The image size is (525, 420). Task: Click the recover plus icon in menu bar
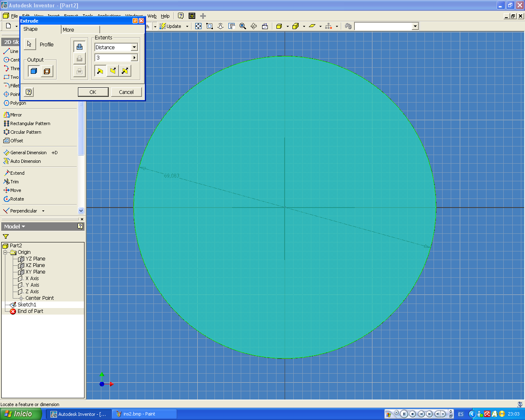203,16
